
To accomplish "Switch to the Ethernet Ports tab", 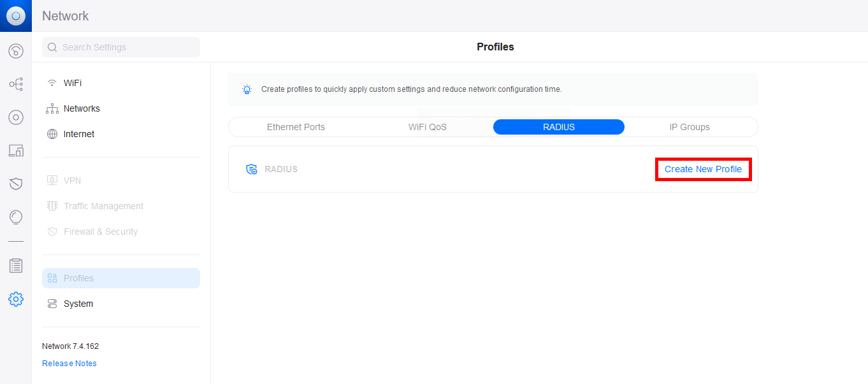I will (x=296, y=127).
